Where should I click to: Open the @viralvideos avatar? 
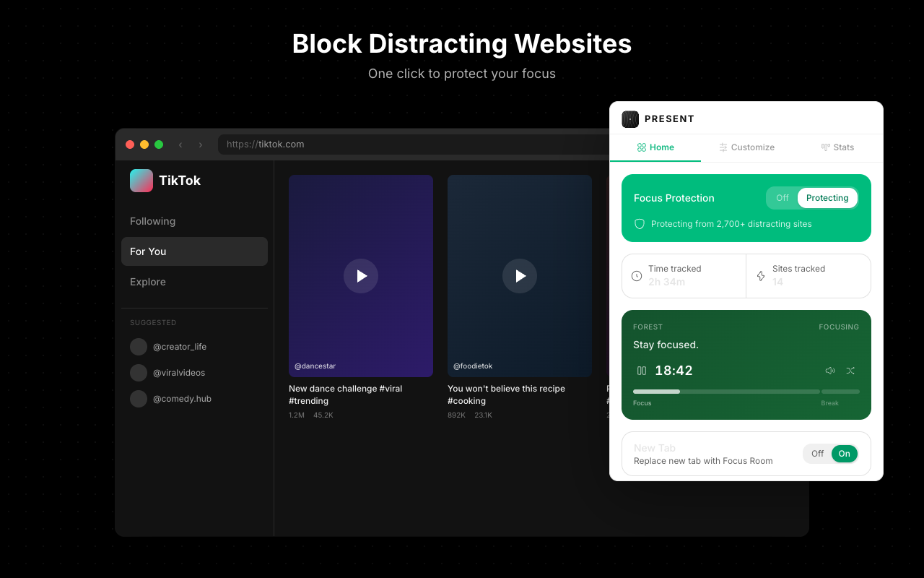click(139, 373)
